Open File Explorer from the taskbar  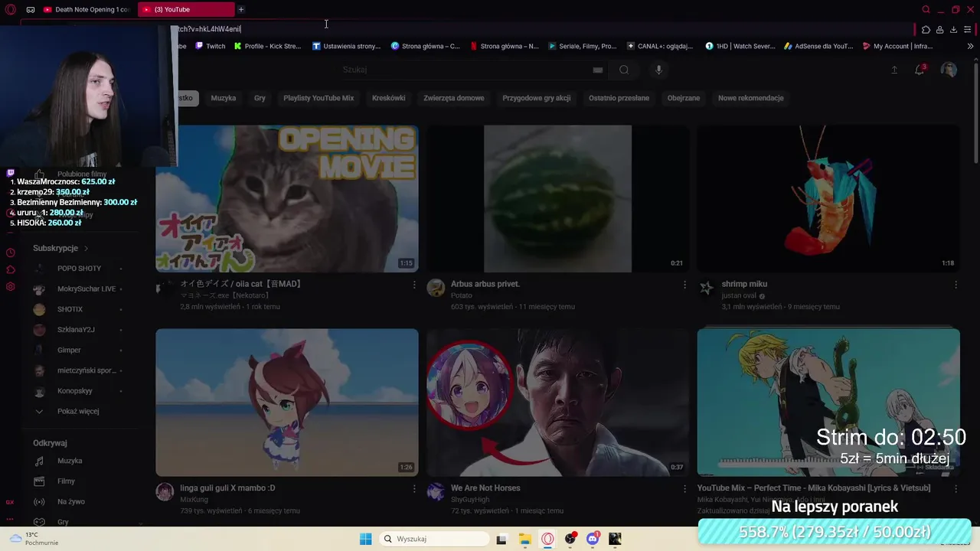pos(524,539)
